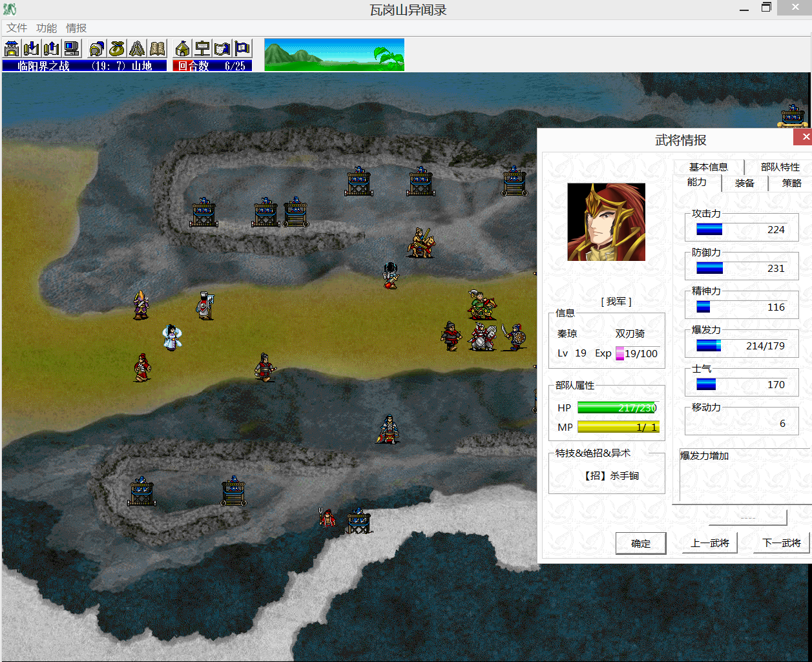Click the 防御力 blue gauge

(x=709, y=268)
